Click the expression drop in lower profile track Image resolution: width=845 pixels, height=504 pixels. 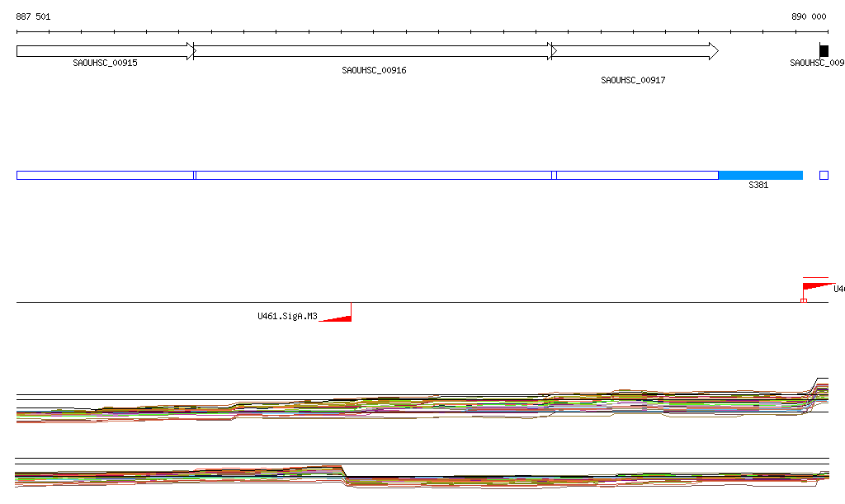pos(345,473)
